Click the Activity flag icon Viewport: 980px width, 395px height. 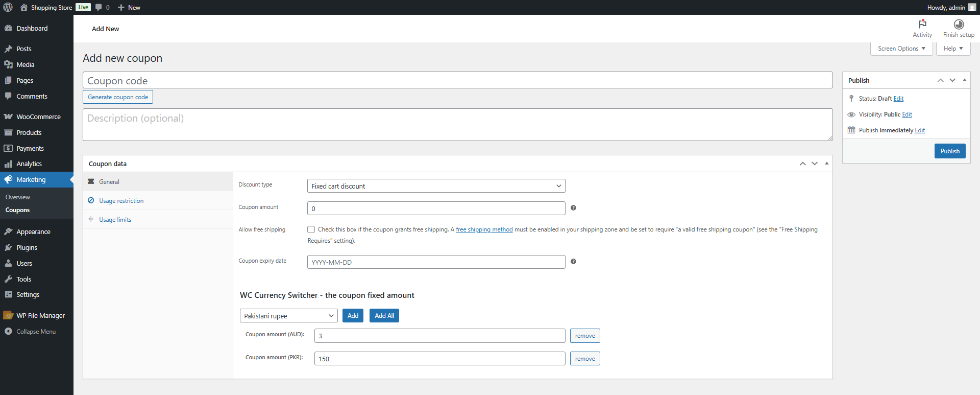click(x=922, y=24)
